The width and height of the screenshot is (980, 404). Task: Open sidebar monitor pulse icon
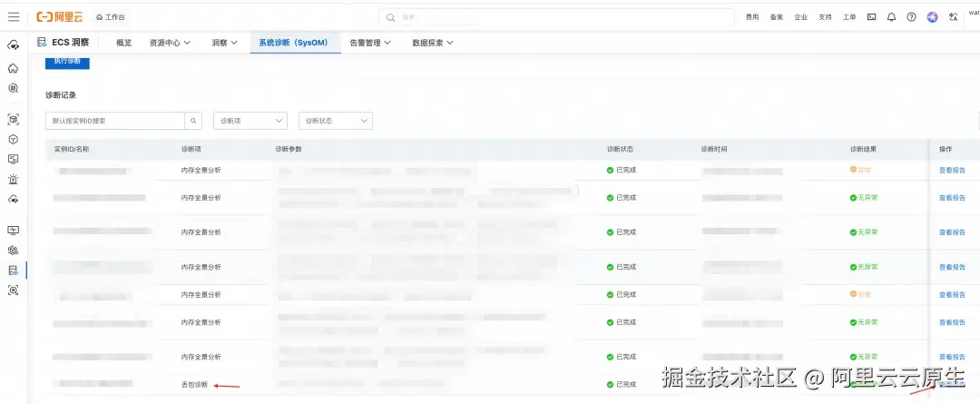tap(13, 230)
